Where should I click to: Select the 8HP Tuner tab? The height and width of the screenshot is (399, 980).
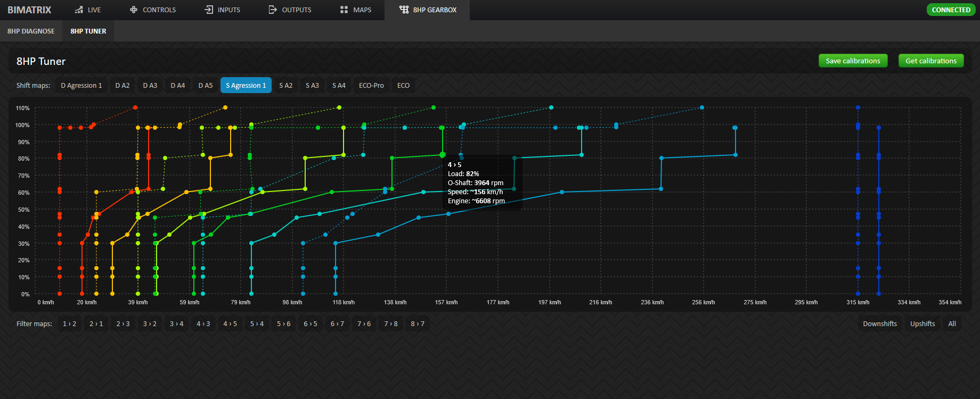coord(88,31)
